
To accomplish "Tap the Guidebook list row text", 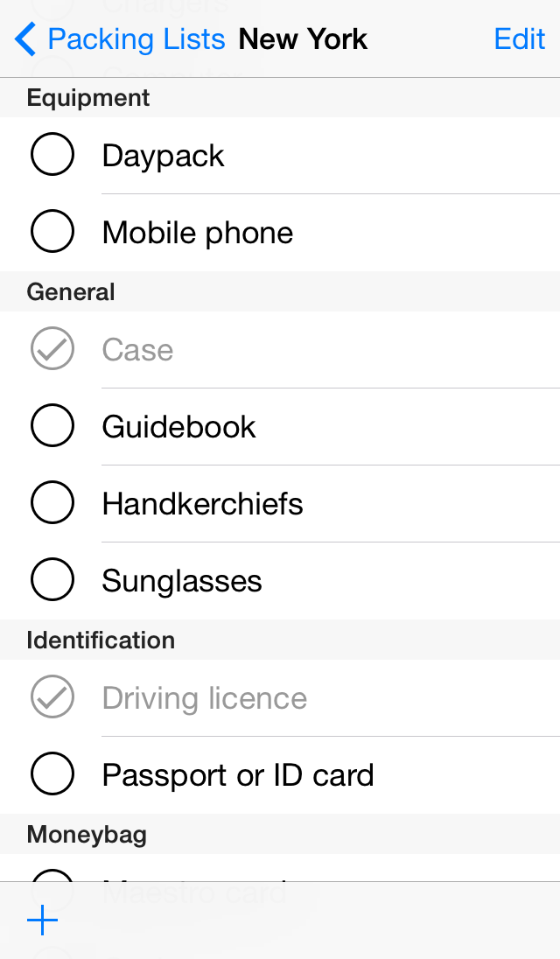I will tap(179, 427).
